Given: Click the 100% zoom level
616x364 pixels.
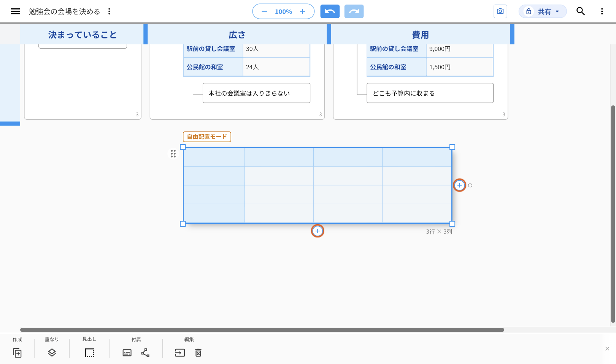Looking at the screenshot, I should coord(283,12).
